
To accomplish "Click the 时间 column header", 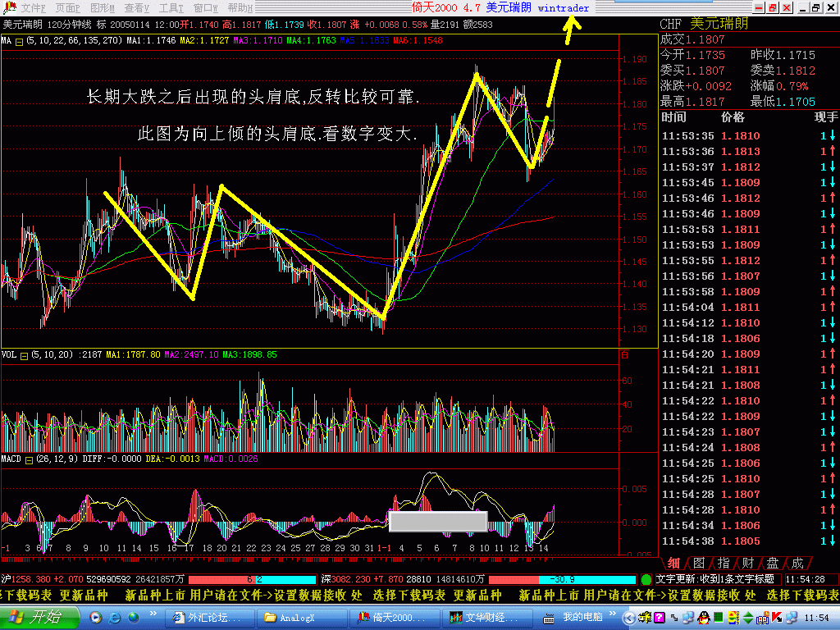I will click(x=673, y=117).
